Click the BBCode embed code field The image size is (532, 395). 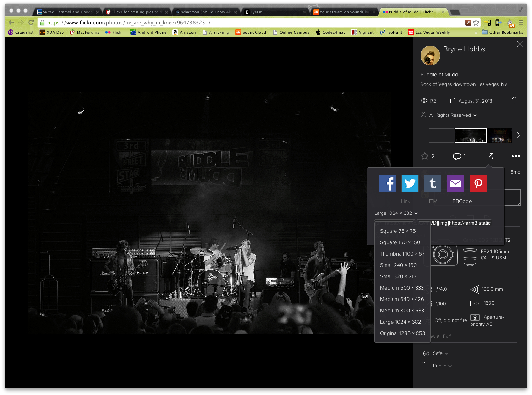[433, 223]
